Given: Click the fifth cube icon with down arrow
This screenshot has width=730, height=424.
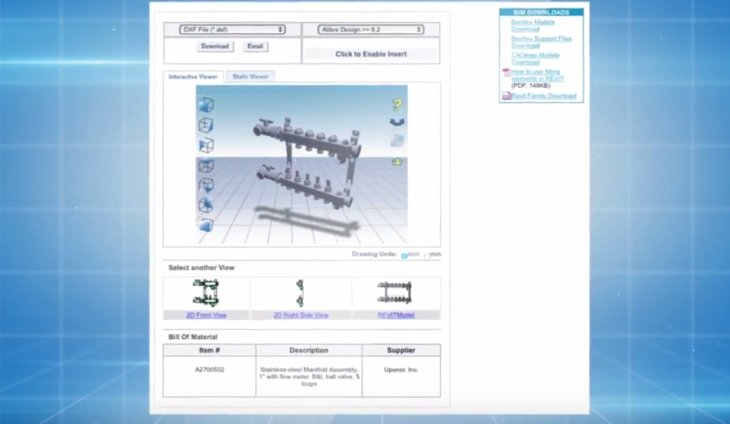Looking at the screenshot, I should [x=206, y=185].
